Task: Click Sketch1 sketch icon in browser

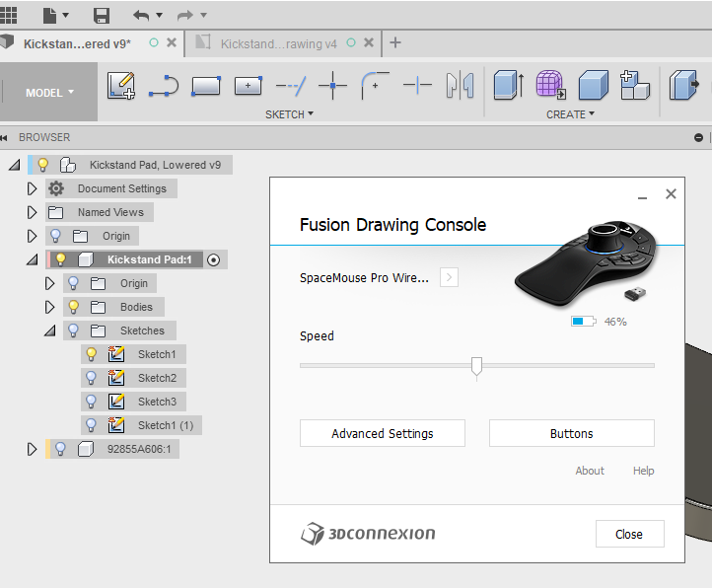Action: click(x=116, y=354)
